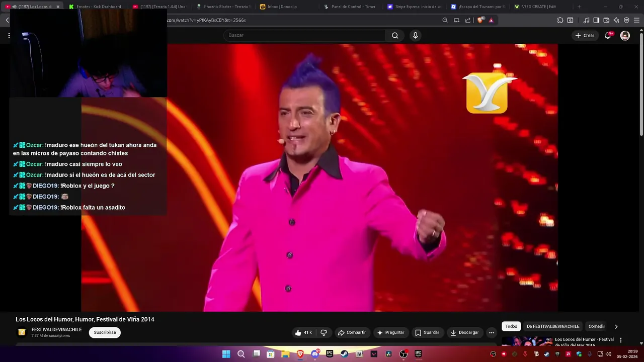The image size is (644, 362).
Task: Download the video with Descargar
Action: pos(464,332)
